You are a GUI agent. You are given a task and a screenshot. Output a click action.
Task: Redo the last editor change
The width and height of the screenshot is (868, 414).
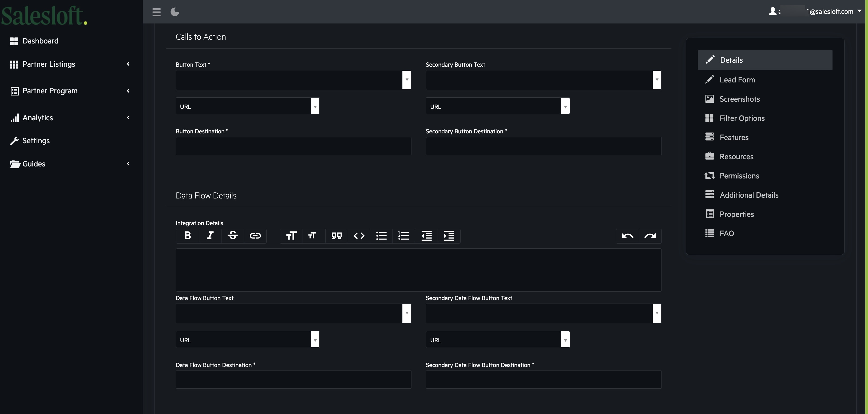[x=650, y=236]
